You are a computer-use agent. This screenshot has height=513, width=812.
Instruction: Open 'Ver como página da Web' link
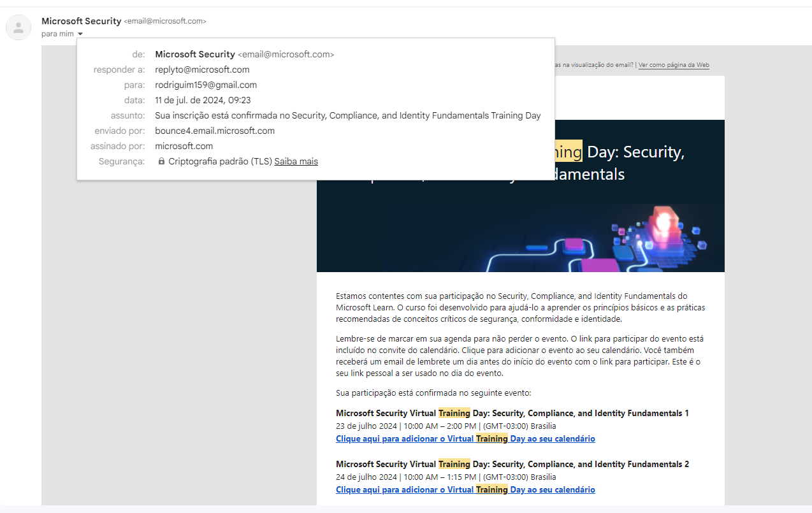(x=674, y=65)
